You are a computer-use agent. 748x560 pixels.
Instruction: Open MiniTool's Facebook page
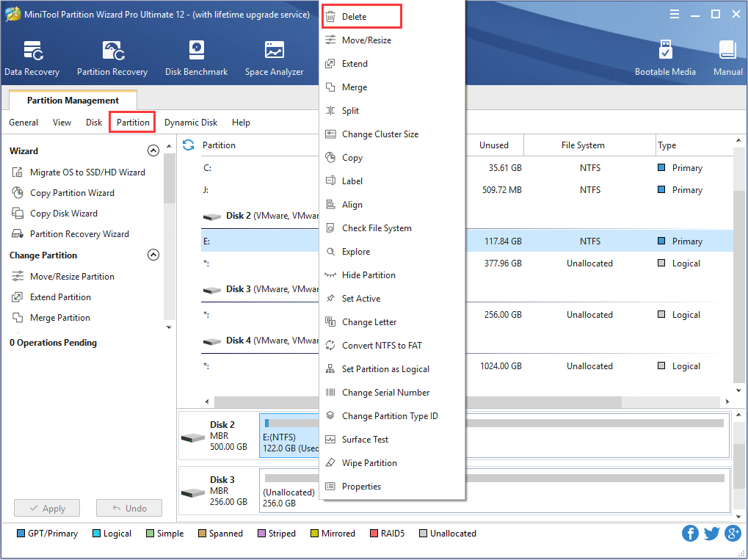coord(690,534)
